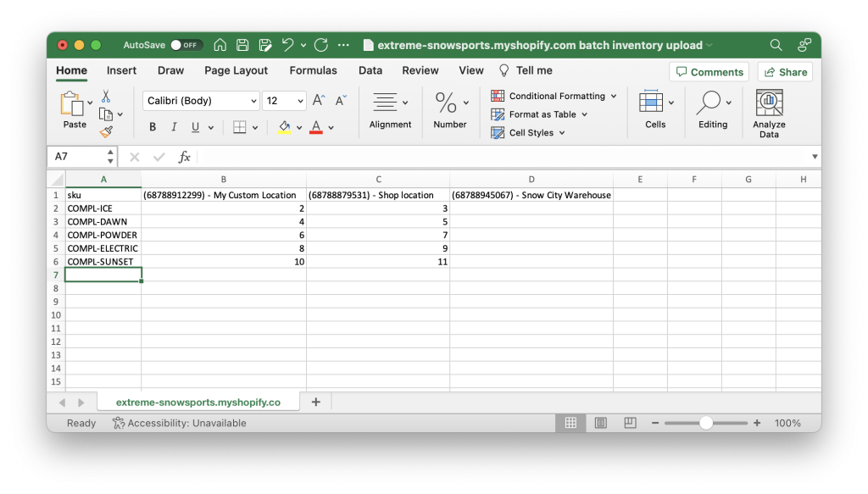
Task: Switch to the Formulas ribbon tab
Action: pos(313,70)
